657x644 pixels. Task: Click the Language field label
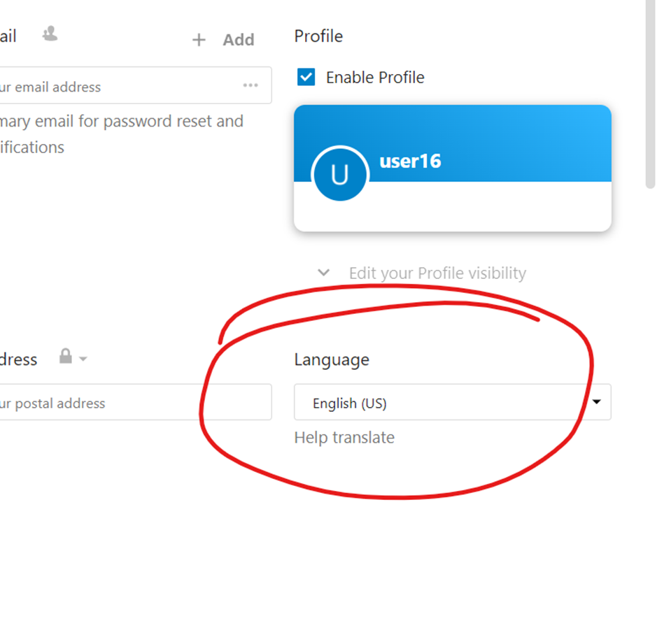[331, 359]
